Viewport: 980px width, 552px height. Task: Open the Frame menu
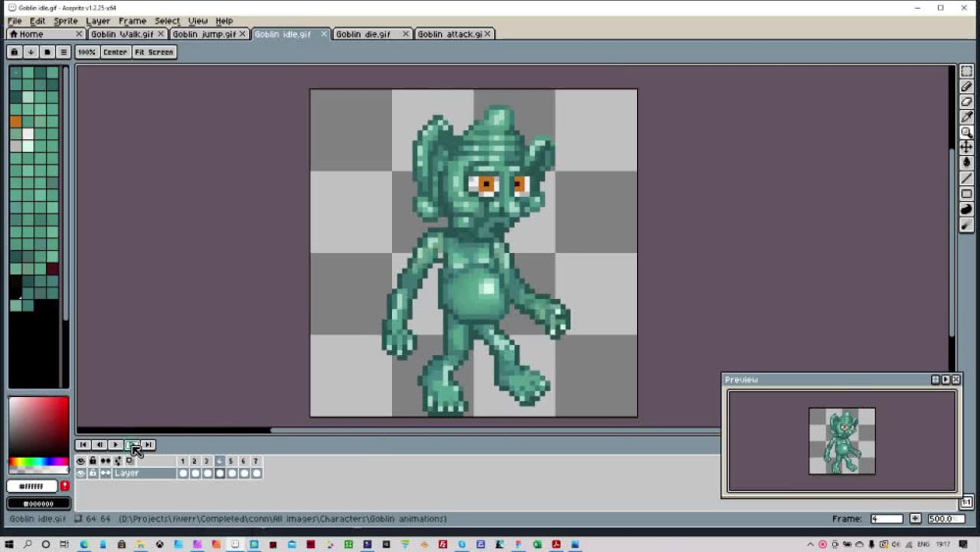[x=132, y=21]
